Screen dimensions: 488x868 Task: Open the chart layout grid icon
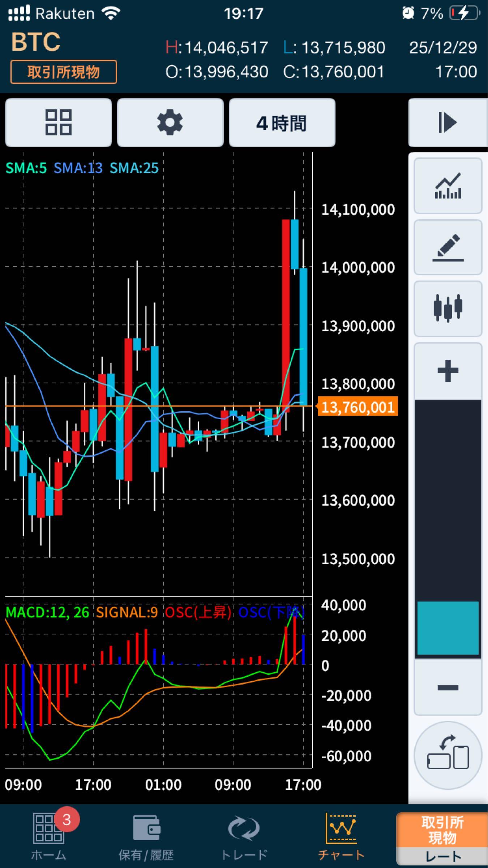pos(58,122)
